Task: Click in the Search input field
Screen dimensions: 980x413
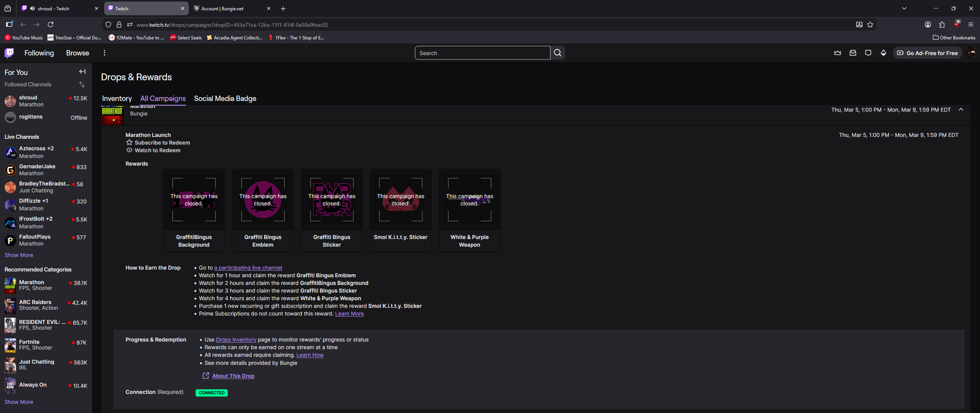Action: (482, 53)
